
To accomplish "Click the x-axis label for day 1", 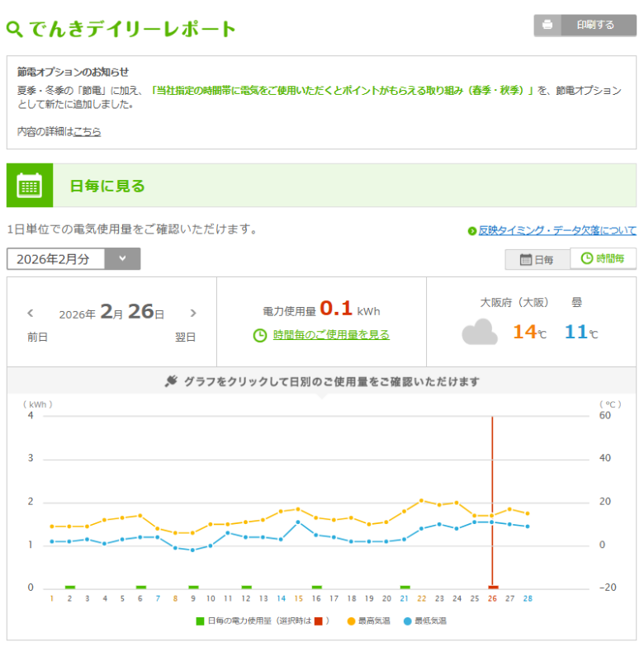I will pos(51,599).
